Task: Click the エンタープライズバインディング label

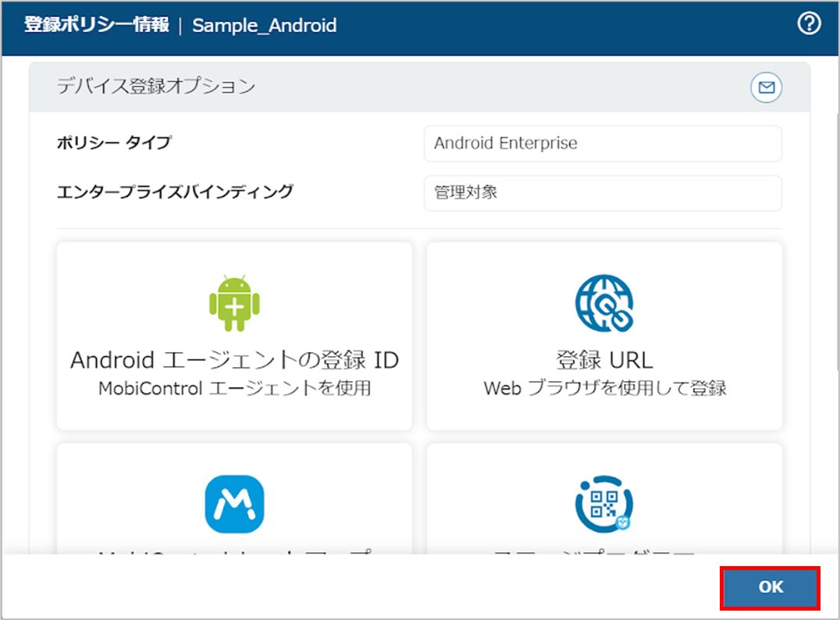Action: point(175,192)
